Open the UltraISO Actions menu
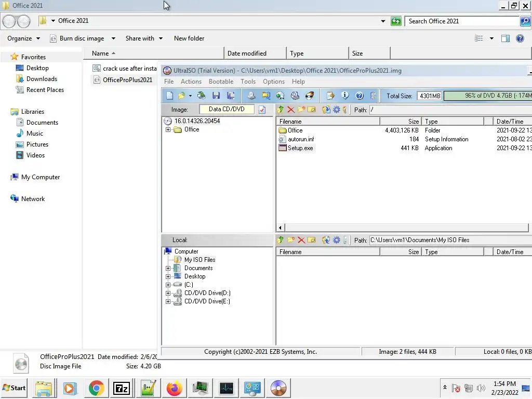532x399 pixels. pyautogui.click(x=191, y=82)
